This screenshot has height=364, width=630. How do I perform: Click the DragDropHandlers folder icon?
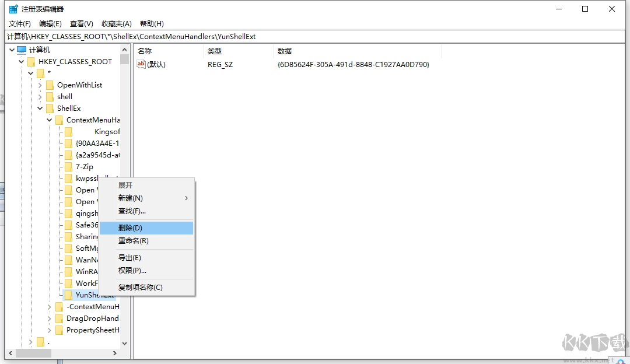click(59, 318)
